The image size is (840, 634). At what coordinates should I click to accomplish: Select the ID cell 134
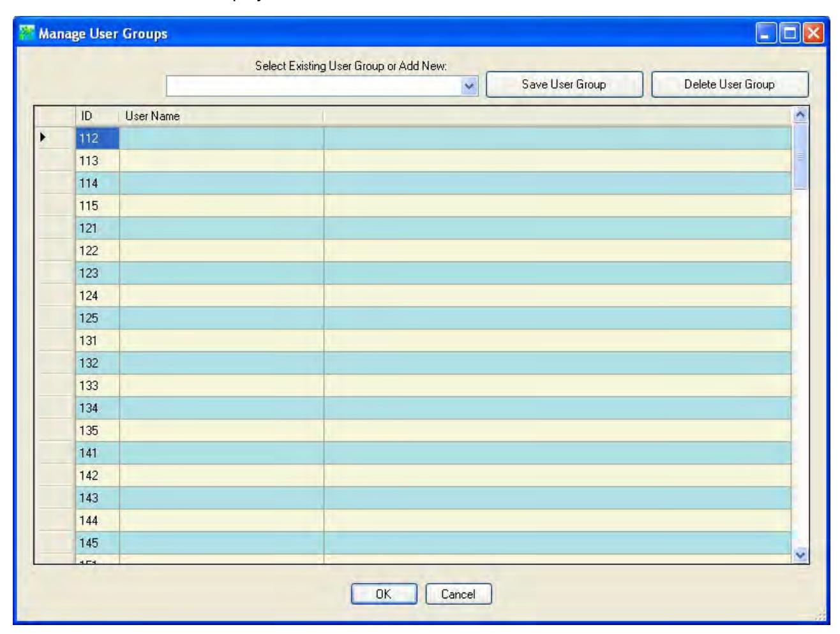click(x=97, y=408)
